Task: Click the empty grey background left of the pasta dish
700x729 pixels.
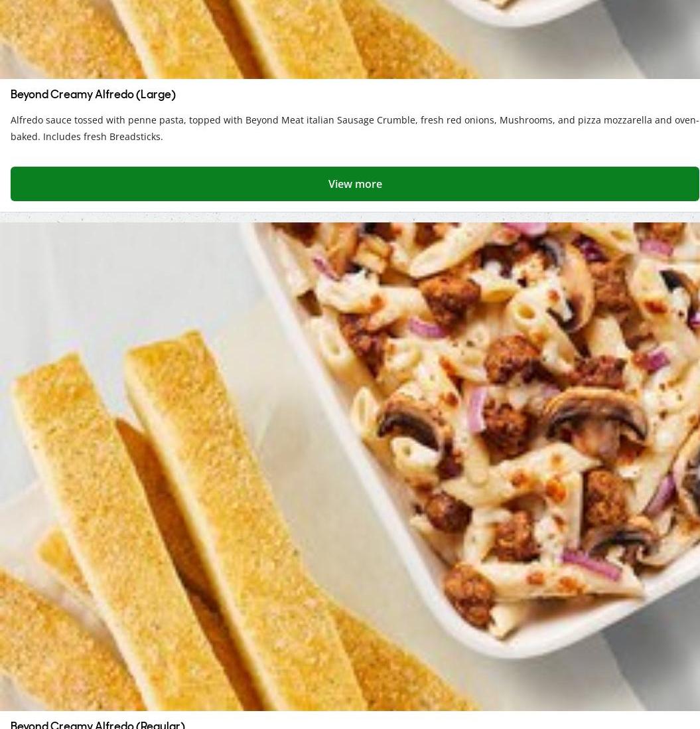Action: click(116, 279)
